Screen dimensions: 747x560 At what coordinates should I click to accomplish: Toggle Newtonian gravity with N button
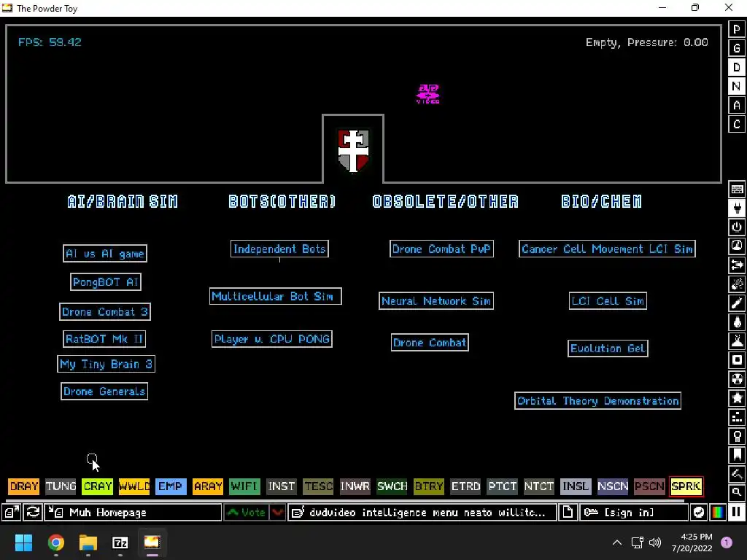(x=737, y=86)
